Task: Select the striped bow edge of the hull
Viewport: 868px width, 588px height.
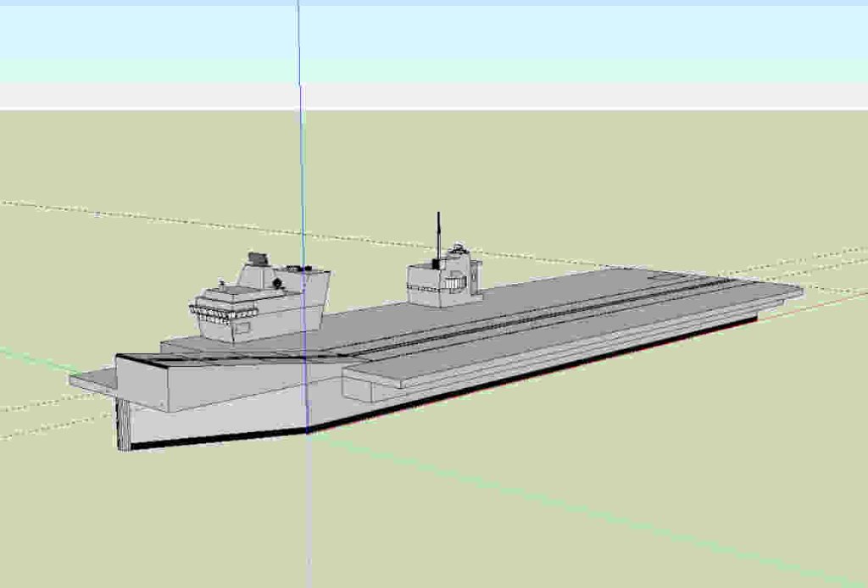Action: (x=125, y=425)
